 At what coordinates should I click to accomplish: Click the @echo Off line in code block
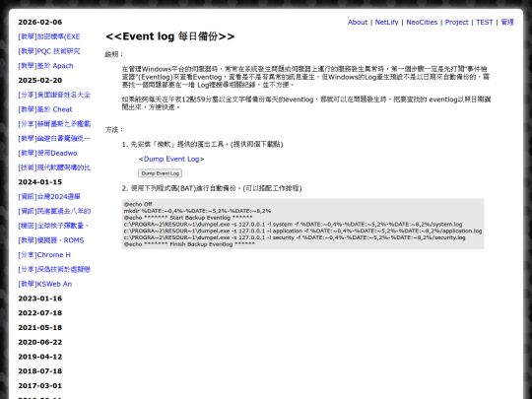point(138,204)
